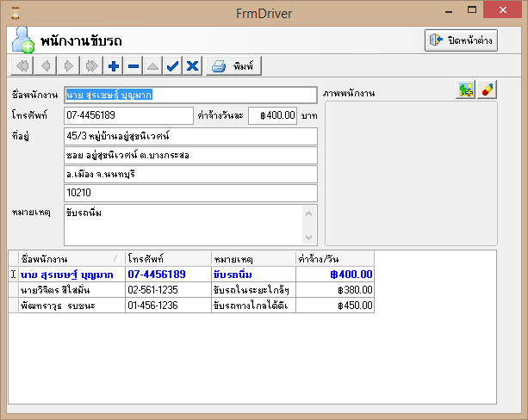Click remark cell ขับรถในระยะใกล้ๆ
The height and width of the screenshot is (420, 528).
coord(253,290)
